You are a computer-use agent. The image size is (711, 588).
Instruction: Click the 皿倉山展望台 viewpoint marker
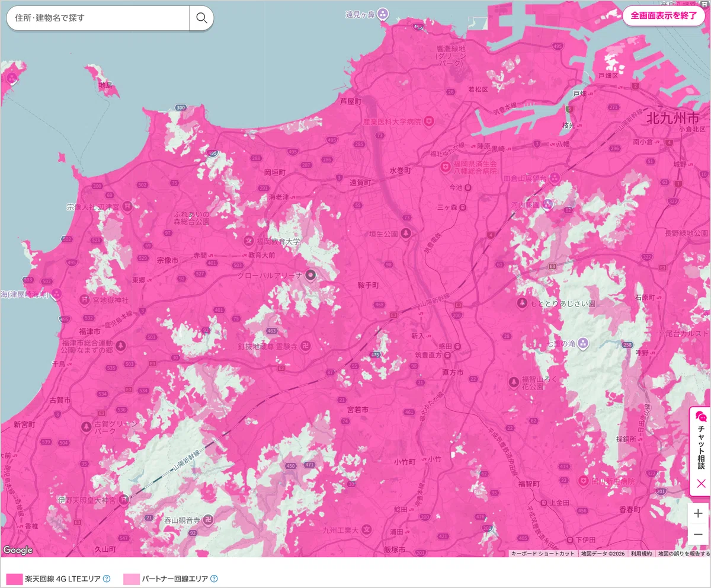tap(555, 177)
